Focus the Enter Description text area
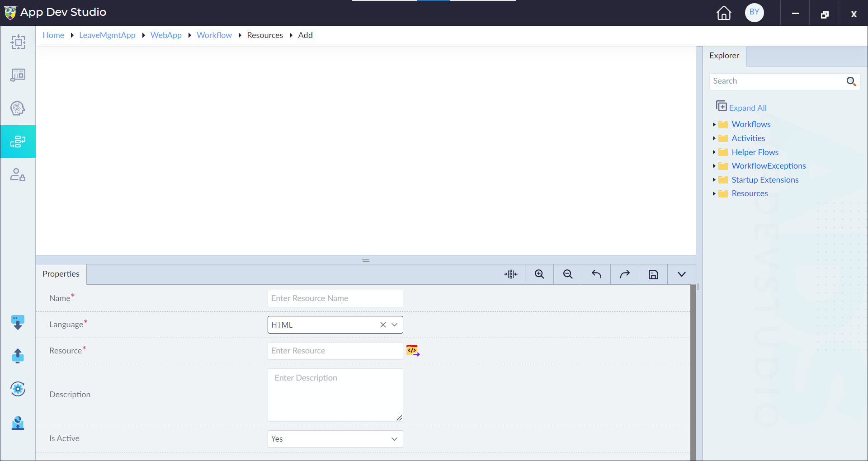868x461 pixels. pos(335,395)
